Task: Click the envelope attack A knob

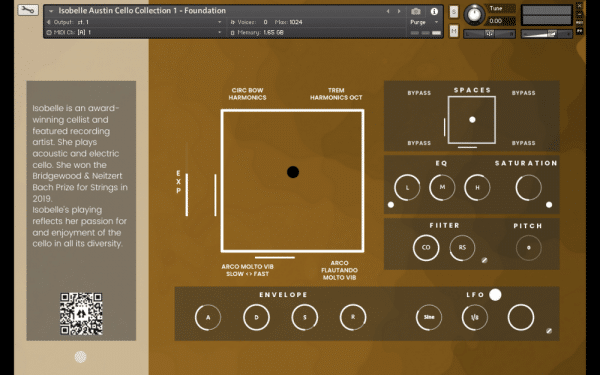Action: tap(208, 317)
